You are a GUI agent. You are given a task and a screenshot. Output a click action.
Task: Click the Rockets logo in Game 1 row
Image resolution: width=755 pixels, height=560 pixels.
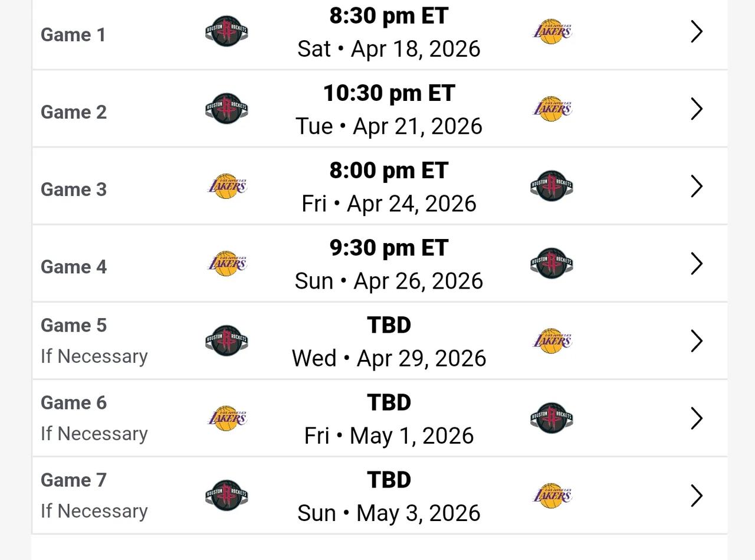(226, 31)
